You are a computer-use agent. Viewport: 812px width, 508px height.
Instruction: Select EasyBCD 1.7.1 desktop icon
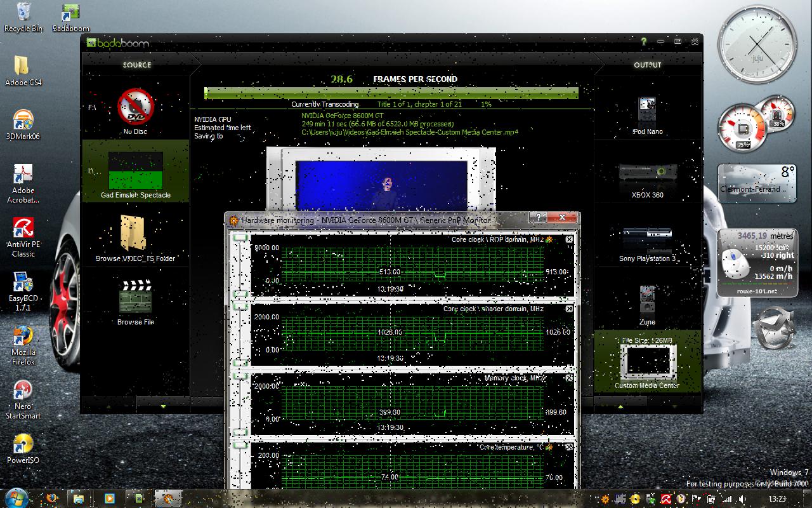pyautogui.click(x=23, y=291)
